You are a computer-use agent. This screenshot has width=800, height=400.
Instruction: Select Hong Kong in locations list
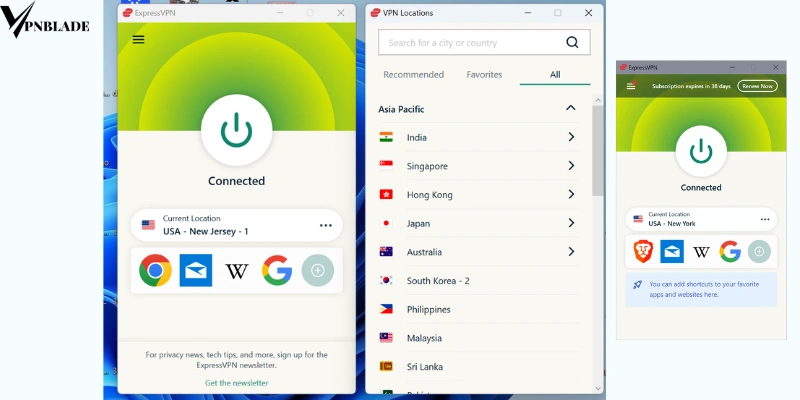(x=479, y=194)
